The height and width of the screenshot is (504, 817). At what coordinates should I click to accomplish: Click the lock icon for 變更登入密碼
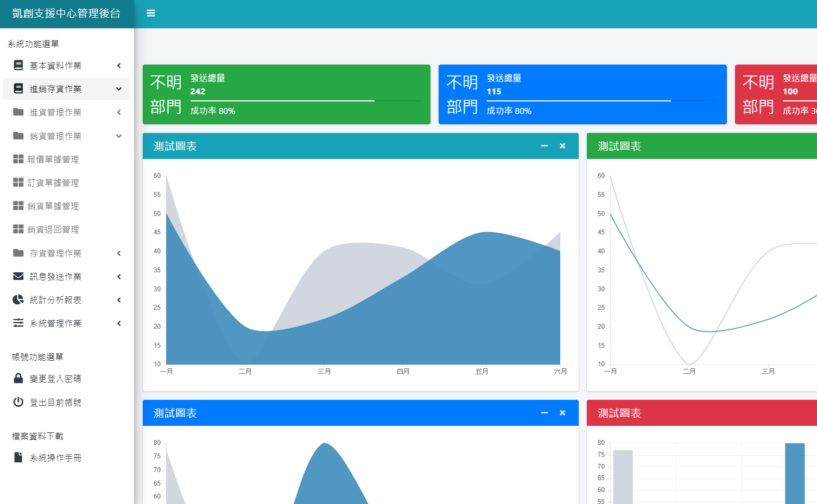click(18, 379)
